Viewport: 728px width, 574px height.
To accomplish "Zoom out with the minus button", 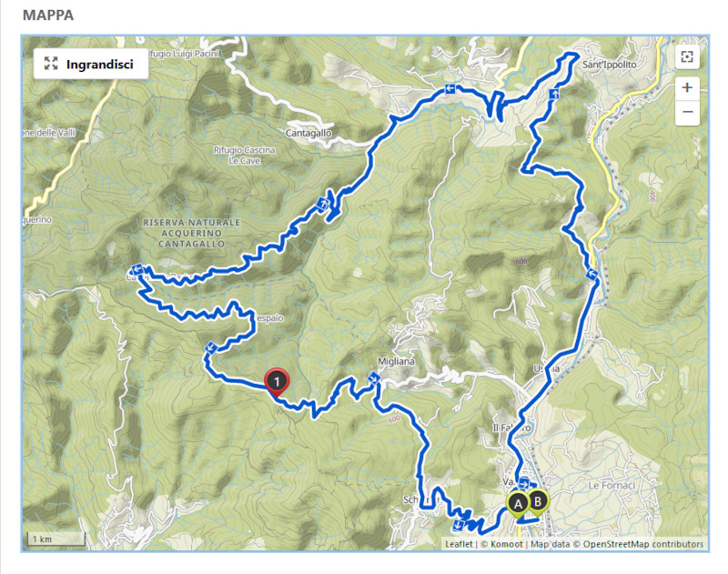I will [x=687, y=112].
